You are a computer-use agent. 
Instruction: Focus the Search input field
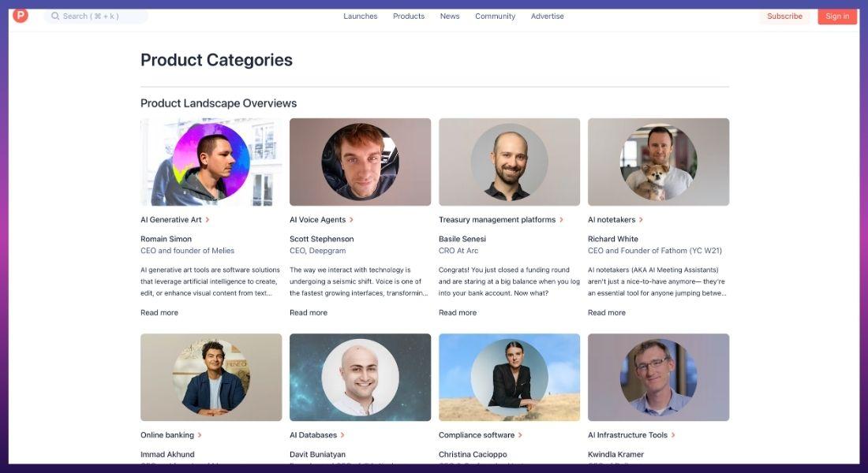click(99, 16)
